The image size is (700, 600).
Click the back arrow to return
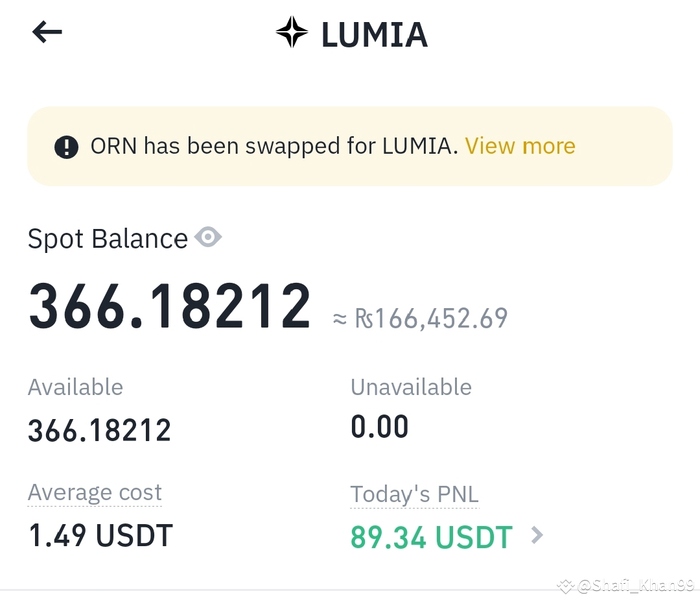pos(47,32)
